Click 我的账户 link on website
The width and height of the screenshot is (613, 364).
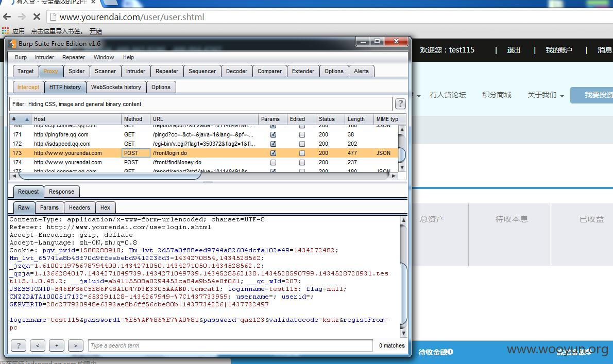[x=559, y=50]
